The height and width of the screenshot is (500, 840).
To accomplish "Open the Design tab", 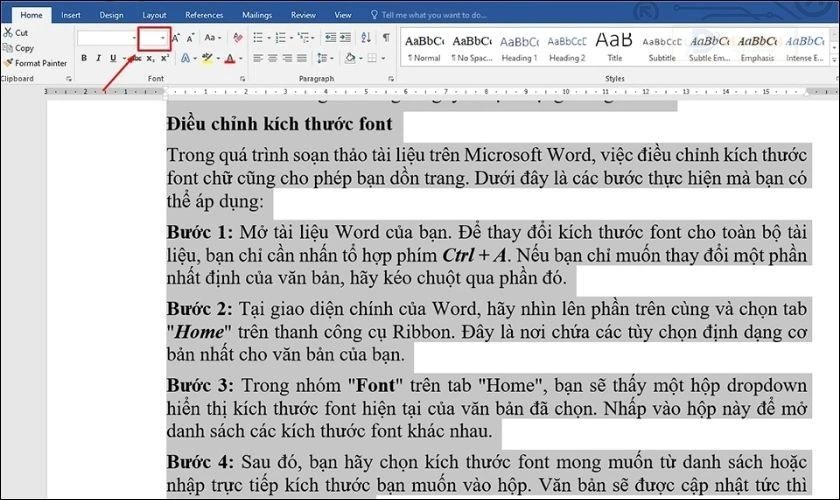I will (x=111, y=15).
